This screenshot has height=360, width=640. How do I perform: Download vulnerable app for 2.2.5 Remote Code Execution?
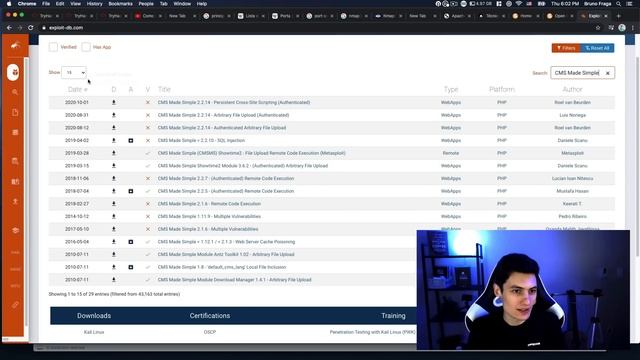131,191
